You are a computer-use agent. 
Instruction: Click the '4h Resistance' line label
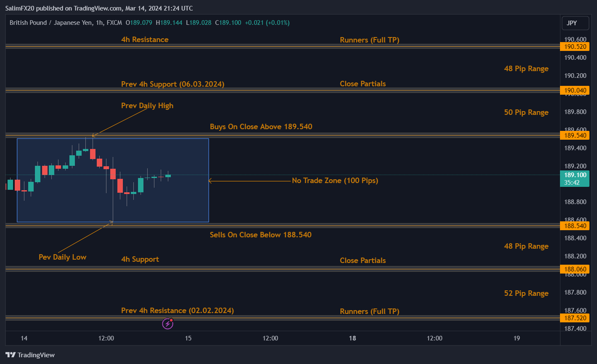(145, 40)
